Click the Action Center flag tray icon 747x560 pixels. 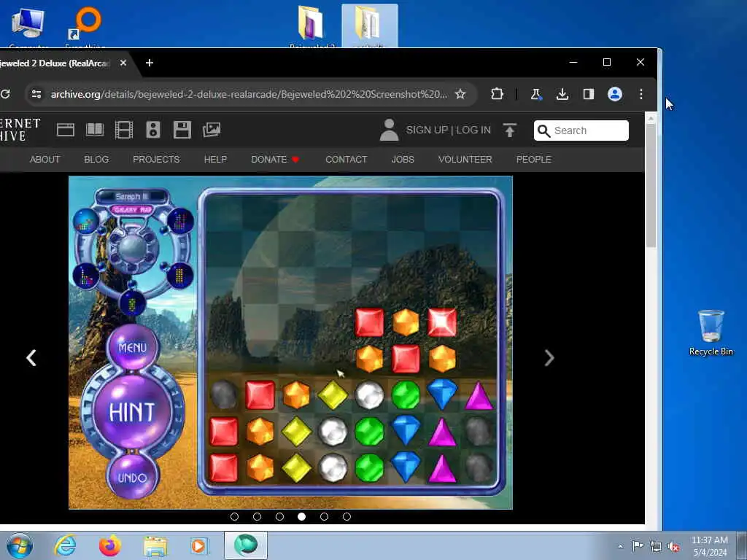pyautogui.click(x=638, y=545)
